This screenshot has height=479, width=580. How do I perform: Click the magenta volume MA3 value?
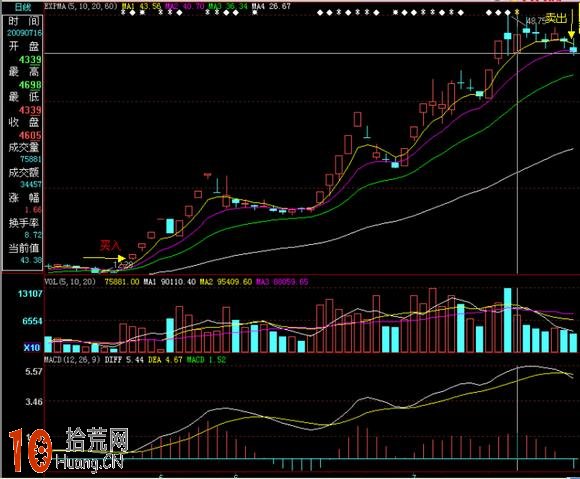(x=282, y=282)
